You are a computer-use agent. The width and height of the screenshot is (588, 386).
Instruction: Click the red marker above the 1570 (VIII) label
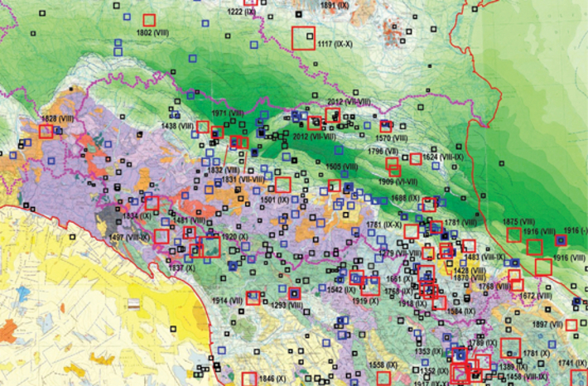point(386,126)
